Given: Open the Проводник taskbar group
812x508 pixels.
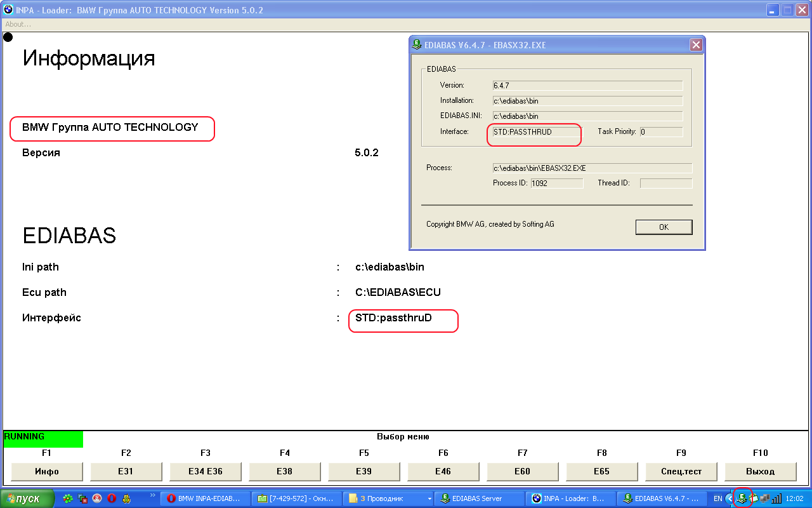Looking at the screenshot, I should tap(388, 498).
